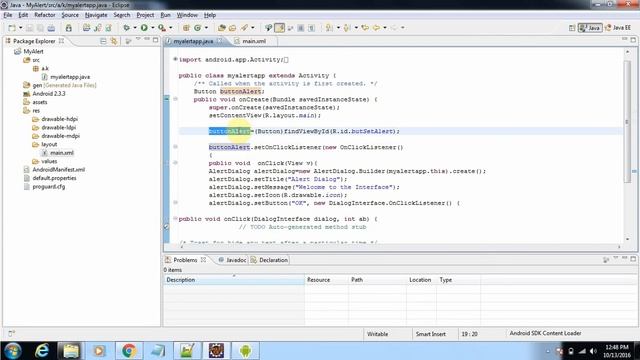Click the Open Type toolbar icon
Viewport: 640px width, 360px height.
222,28
